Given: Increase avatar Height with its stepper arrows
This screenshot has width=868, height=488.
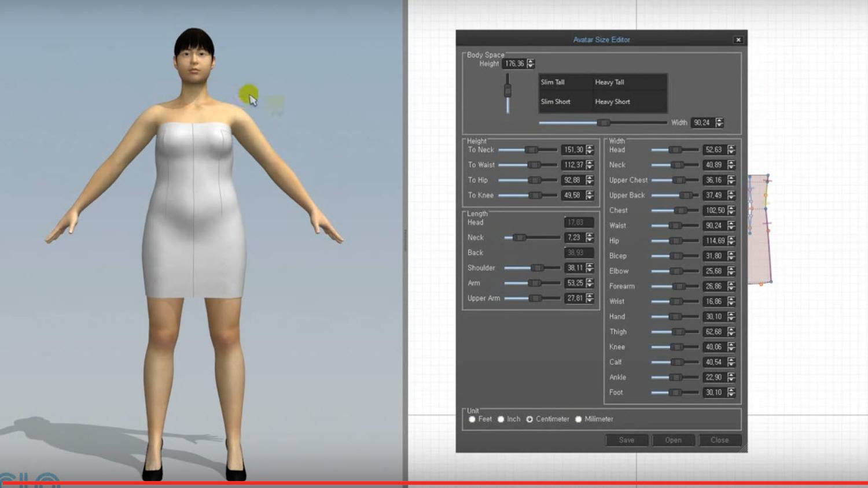Looking at the screenshot, I should pos(531,62).
